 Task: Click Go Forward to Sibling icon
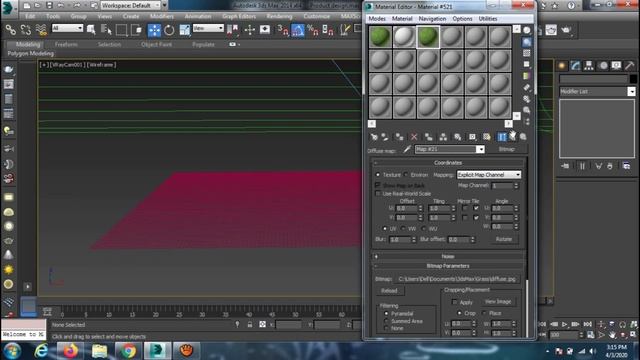click(523, 137)
